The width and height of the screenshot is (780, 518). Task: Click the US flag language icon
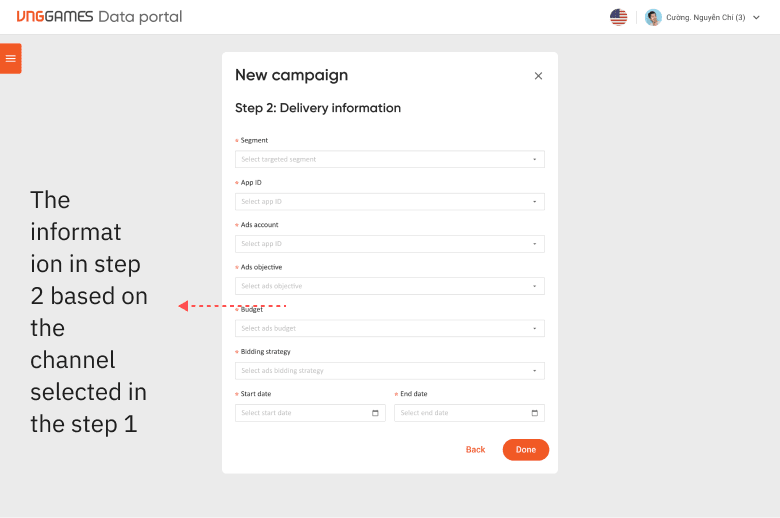click(618, 17)
